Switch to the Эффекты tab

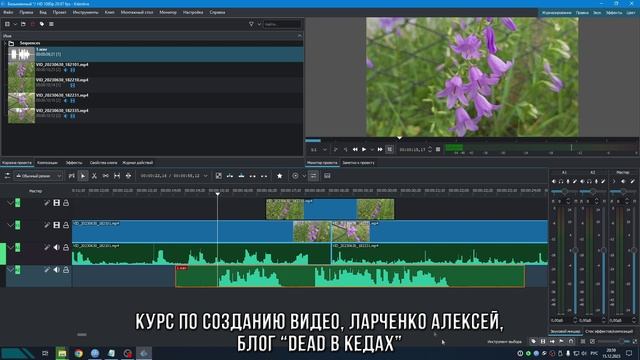(74, 163)
